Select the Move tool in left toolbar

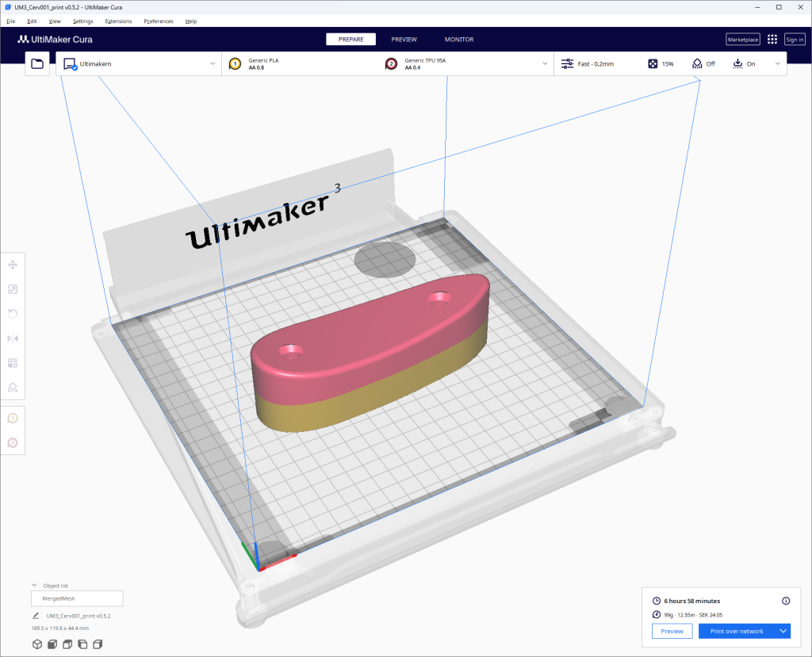coord(13,265)
